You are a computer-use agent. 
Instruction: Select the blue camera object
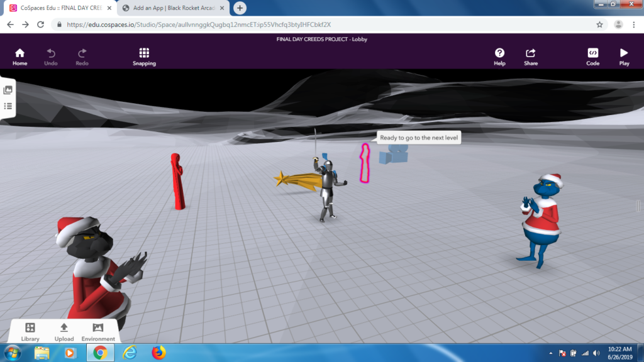394,155
